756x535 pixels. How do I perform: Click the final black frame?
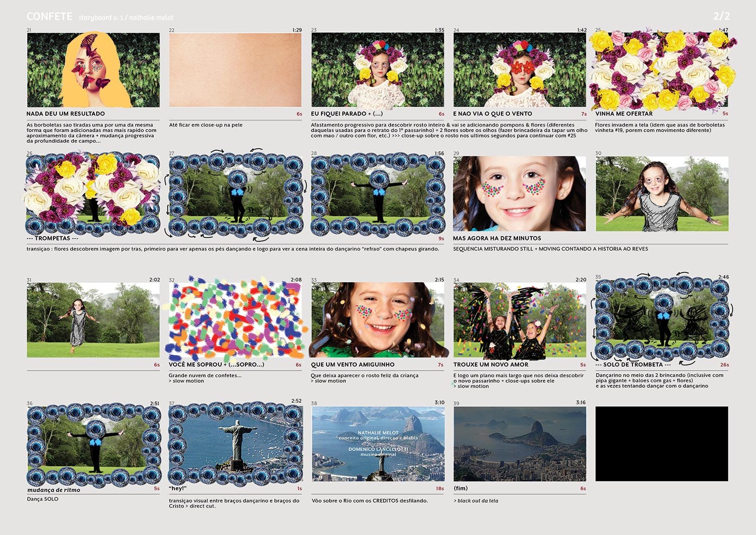(662, 444)
